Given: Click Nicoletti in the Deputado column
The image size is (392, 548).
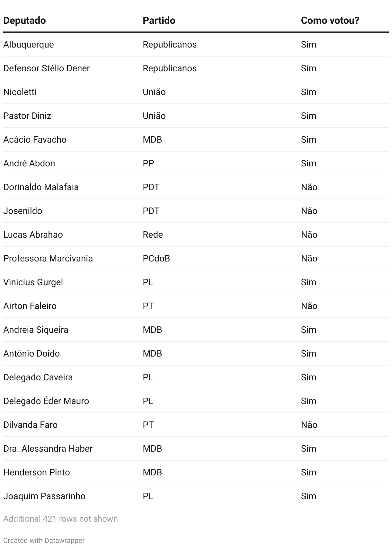Looking at the screenshot, I should coord(20,92).
